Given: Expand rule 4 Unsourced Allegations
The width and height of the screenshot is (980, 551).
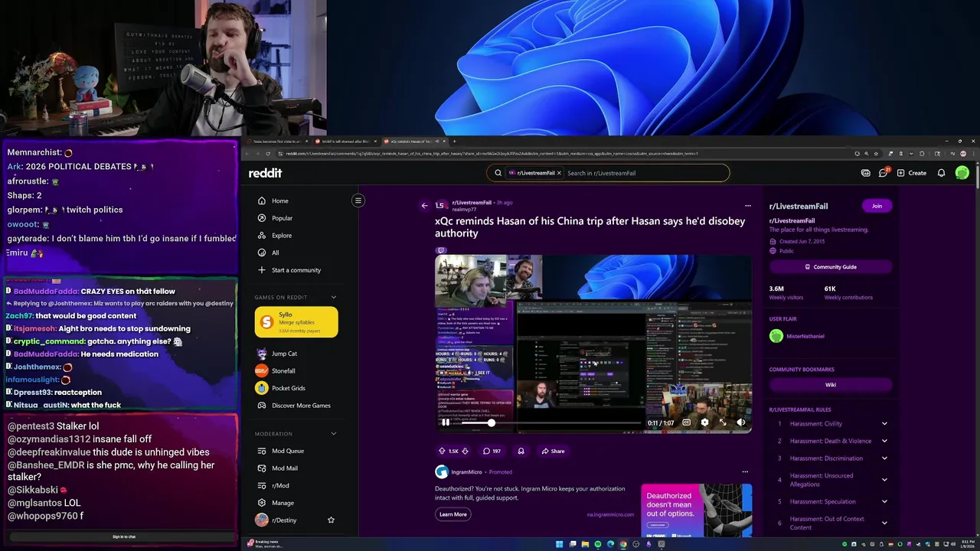Looking at the screenshot, I should click(x=884, y=480).
